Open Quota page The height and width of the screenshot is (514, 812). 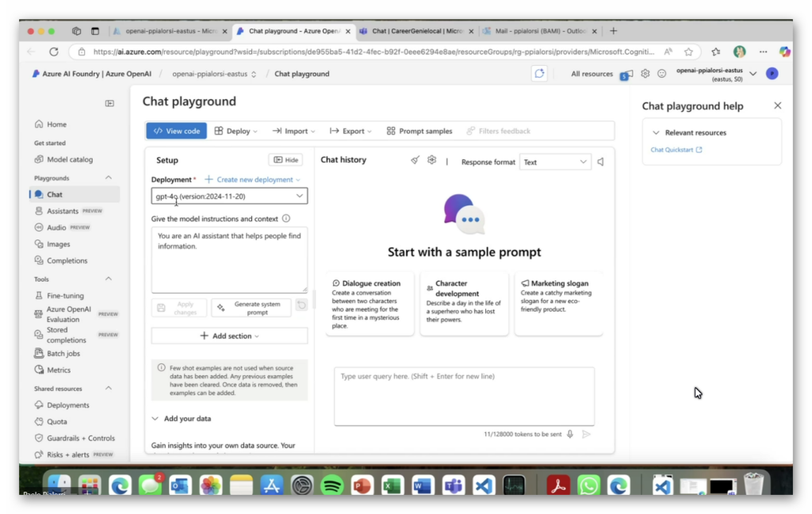coord(51,422)
